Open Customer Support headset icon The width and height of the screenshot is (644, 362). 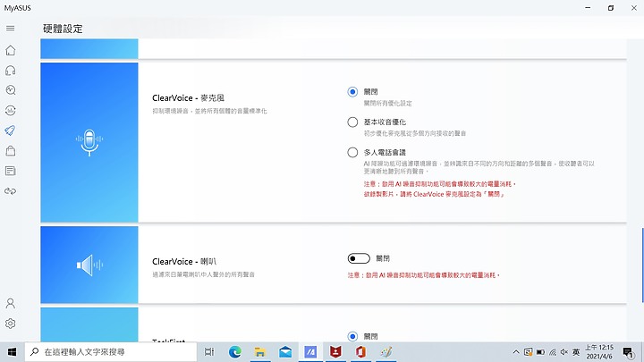click(10, 71)
